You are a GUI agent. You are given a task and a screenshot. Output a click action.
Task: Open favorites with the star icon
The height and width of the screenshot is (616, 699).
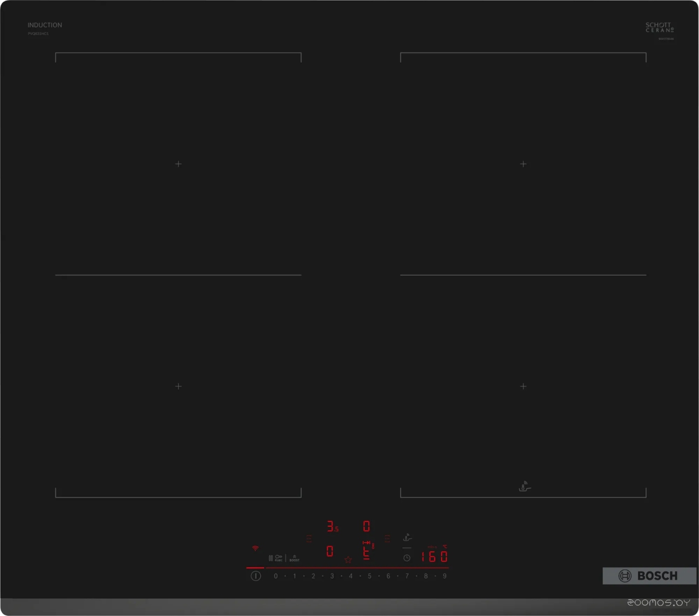point(348,560)
